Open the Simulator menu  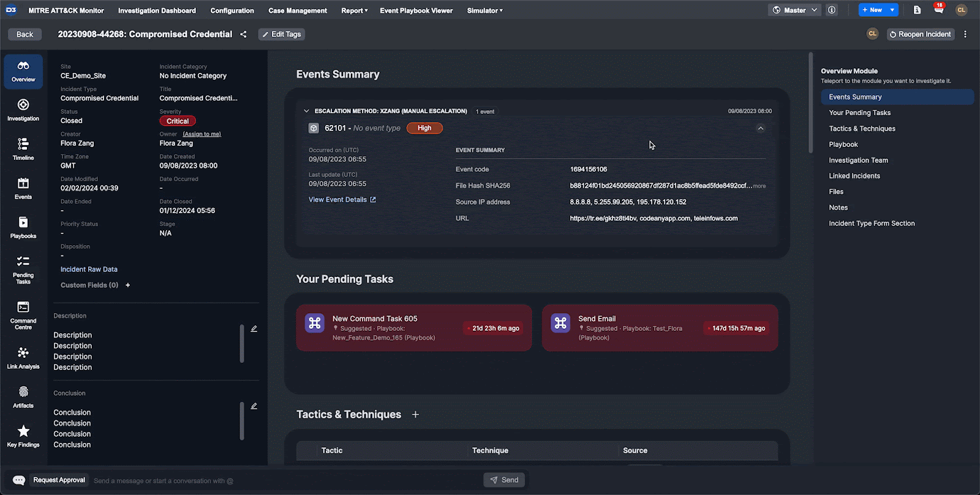(x=484, y=10)
